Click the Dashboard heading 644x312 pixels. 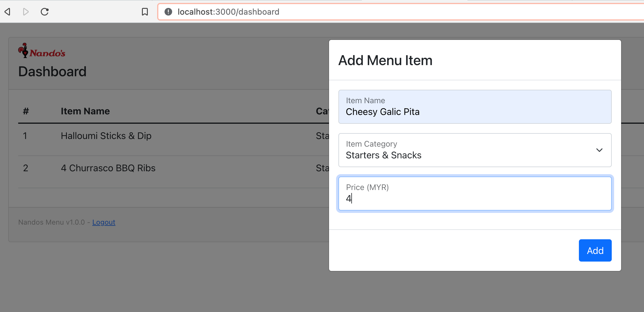click(52, 72)
